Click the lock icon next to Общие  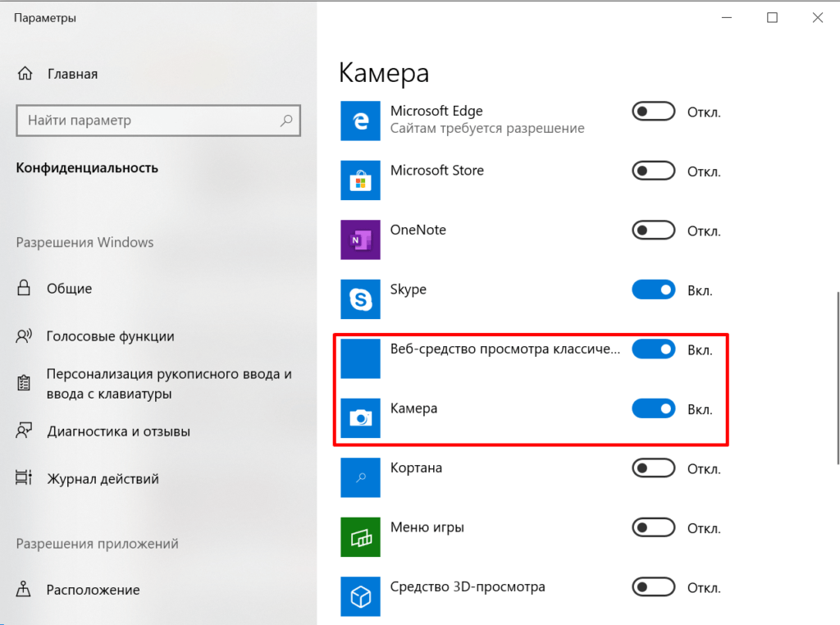[24, 288]
